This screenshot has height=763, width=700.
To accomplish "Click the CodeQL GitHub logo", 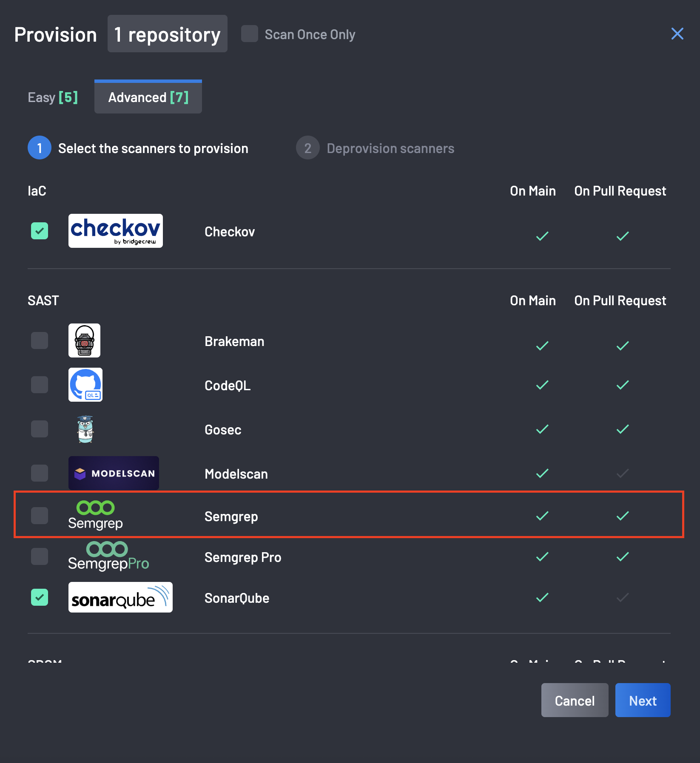I will (x=85, y=385).
